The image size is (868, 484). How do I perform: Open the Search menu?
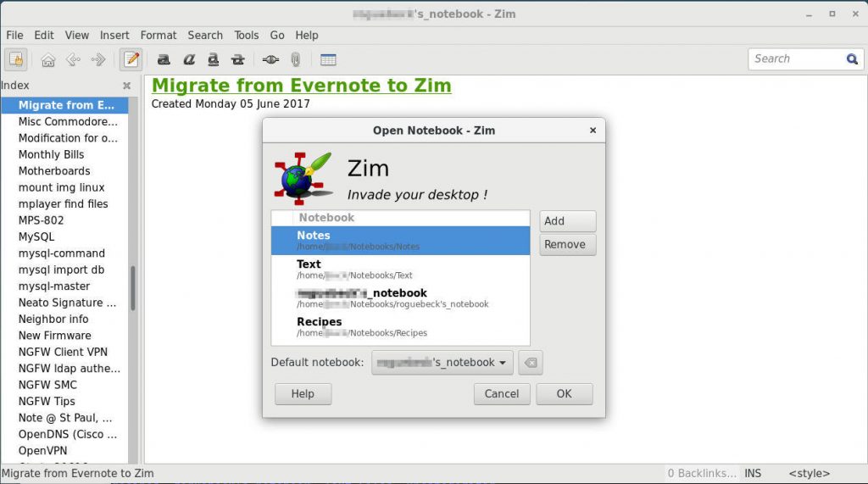[205, 35]
